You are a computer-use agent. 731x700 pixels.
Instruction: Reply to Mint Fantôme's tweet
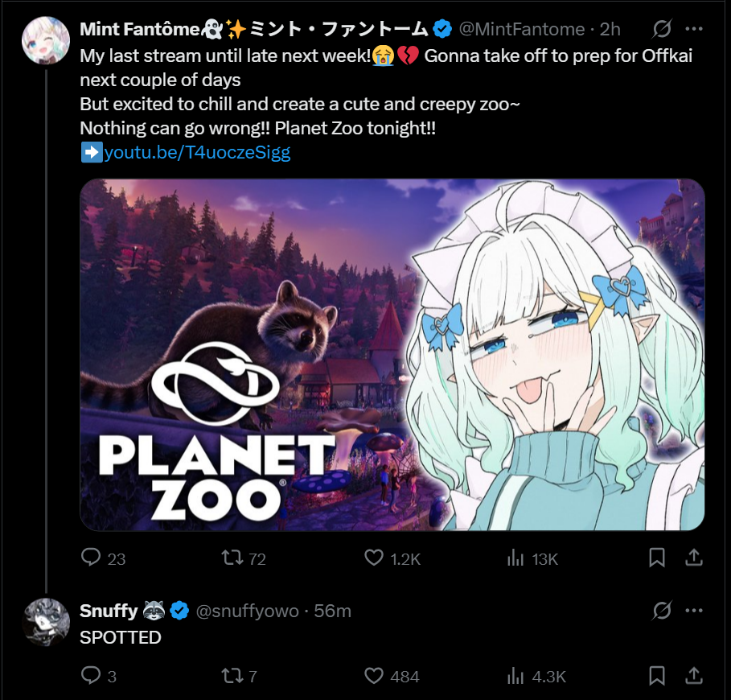click(x=92, y=558)
